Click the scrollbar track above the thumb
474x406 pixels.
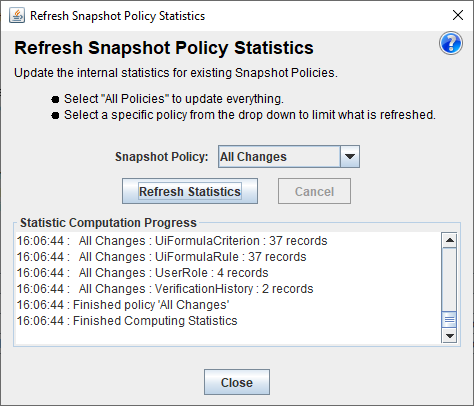(450, 279)
